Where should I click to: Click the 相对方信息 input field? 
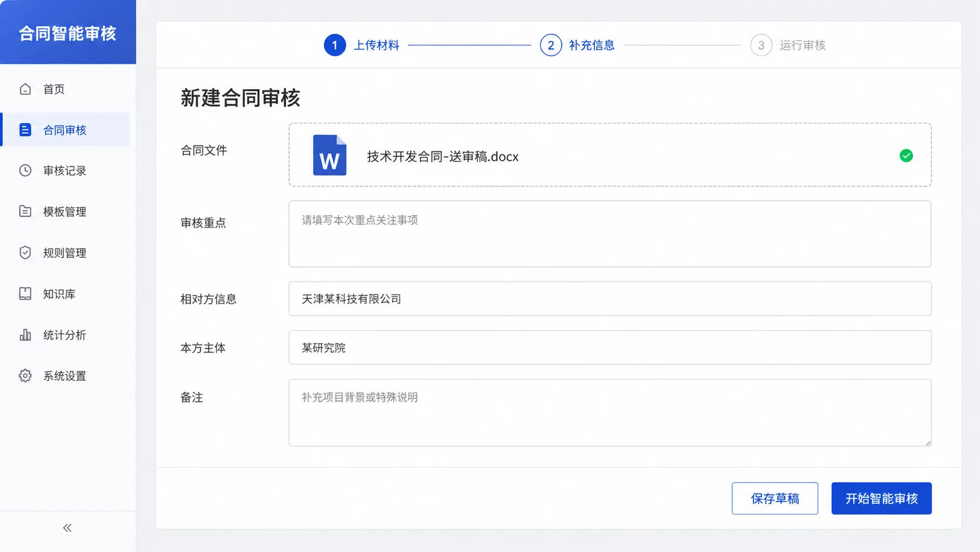tap(610, 299)
